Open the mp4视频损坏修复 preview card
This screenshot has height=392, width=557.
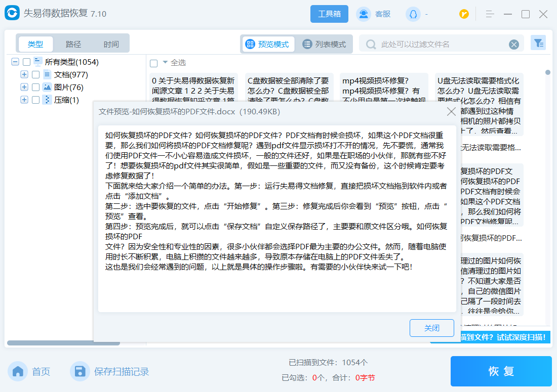384,88
